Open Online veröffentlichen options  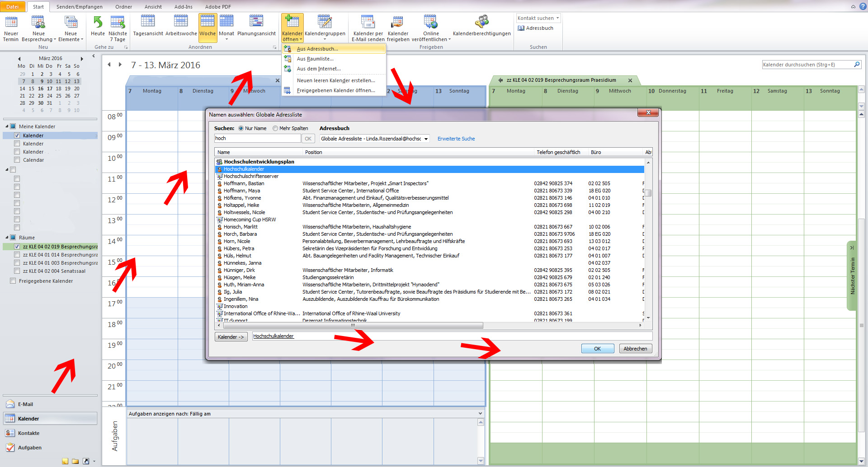pos(431,29)
